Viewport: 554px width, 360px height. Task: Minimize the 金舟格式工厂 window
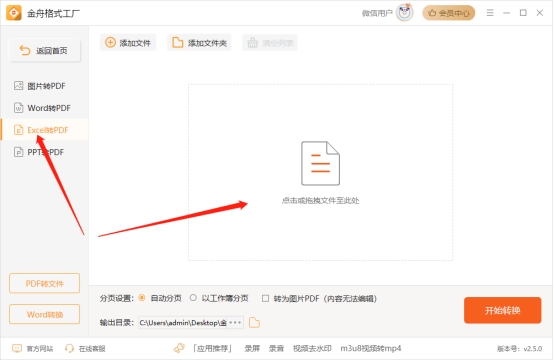(507, 13)
